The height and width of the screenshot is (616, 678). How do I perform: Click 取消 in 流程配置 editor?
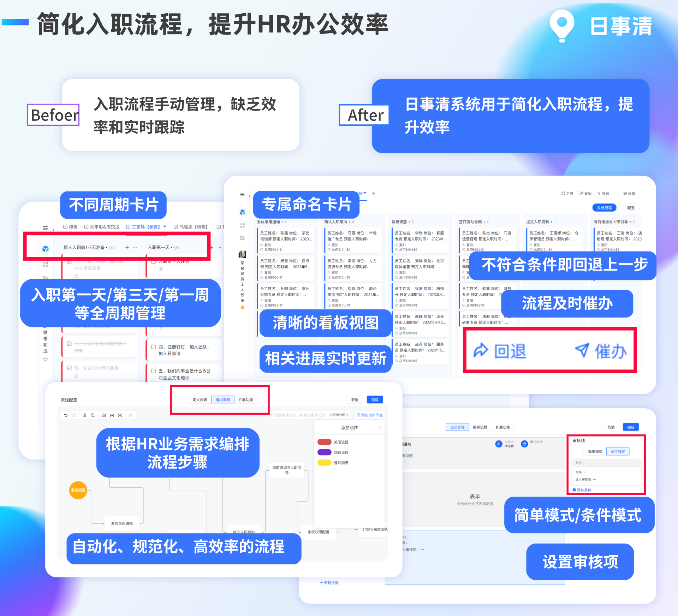pos(355,400)
